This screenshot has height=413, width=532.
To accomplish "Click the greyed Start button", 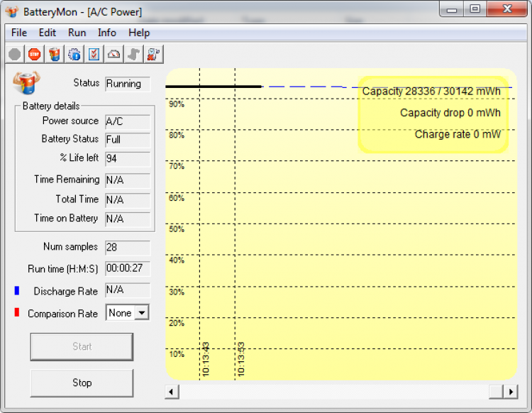I will pos(82,346).
